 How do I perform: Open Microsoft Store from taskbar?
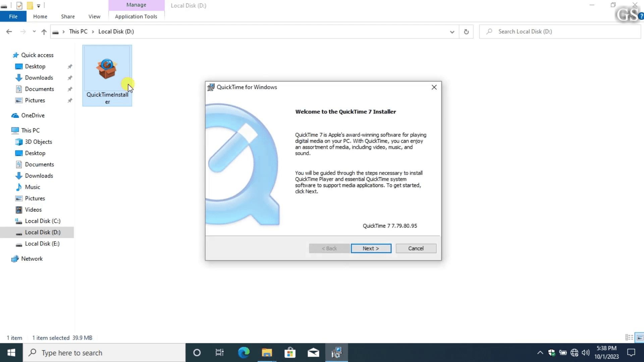pyautogui.click(x=290, y=353)
